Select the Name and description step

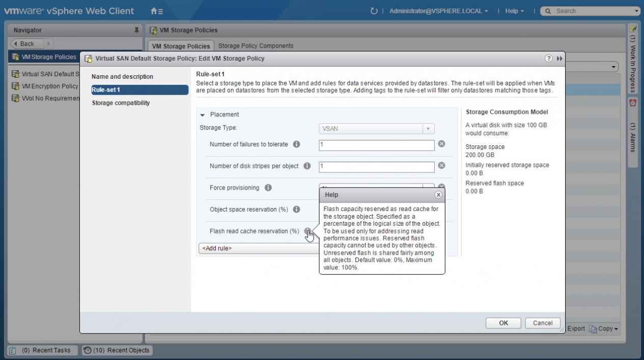[122, 77]
